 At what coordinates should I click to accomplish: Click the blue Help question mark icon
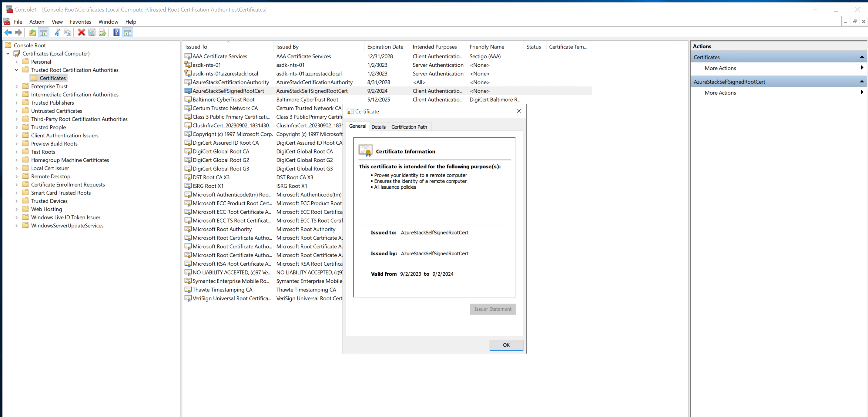tap(116, 33)
